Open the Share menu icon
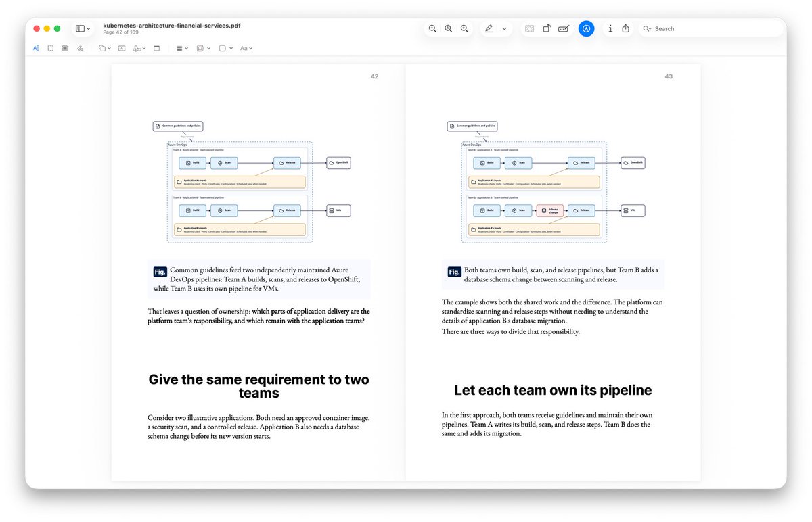812x522 pixels. point(626,28)
